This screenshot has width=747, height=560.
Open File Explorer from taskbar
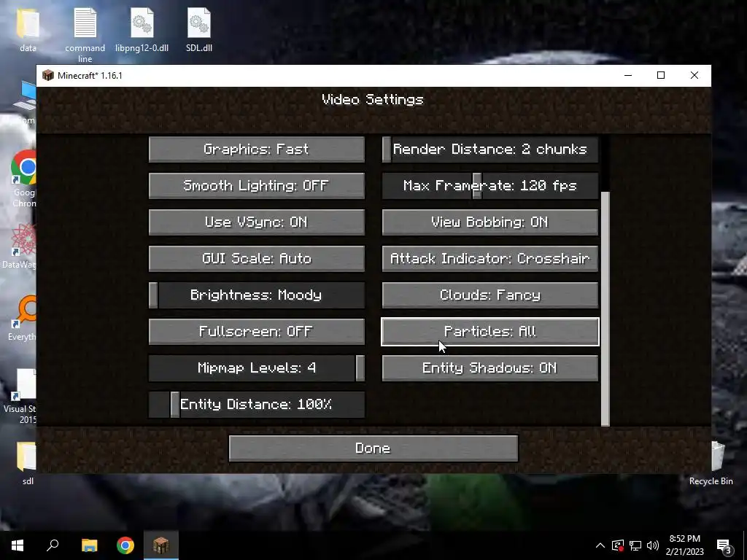pyautogui.click(x=89, y=545)
